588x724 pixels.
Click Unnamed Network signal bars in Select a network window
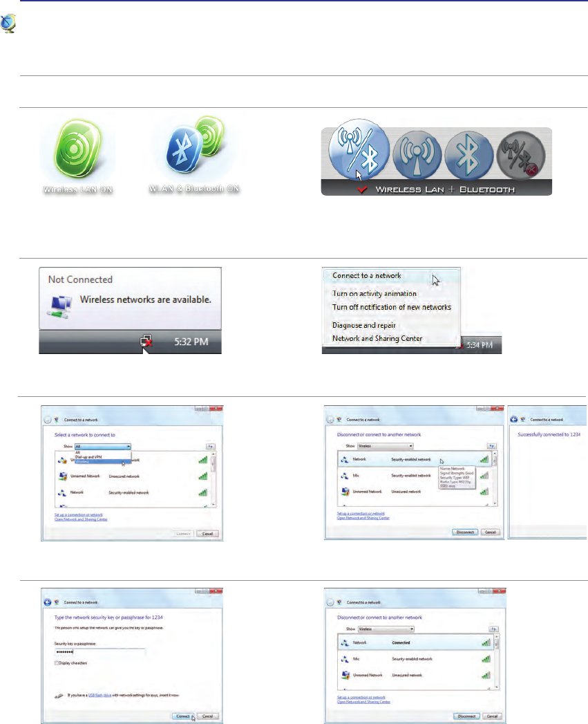(202, 476)
